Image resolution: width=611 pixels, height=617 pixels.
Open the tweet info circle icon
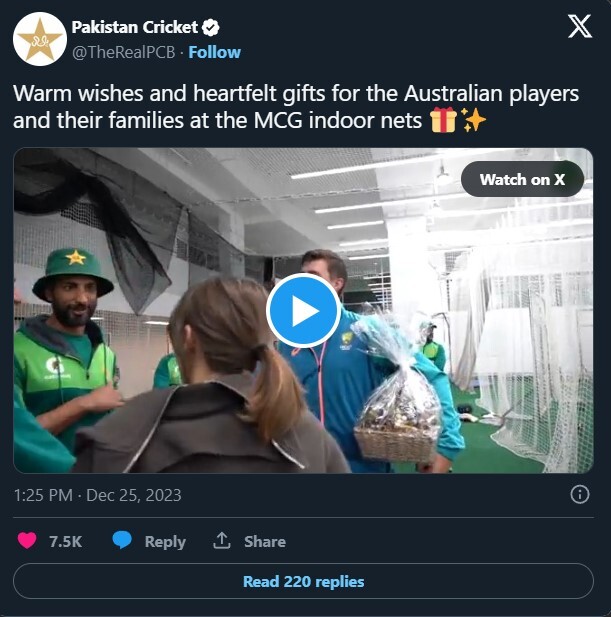pos(580,494)
